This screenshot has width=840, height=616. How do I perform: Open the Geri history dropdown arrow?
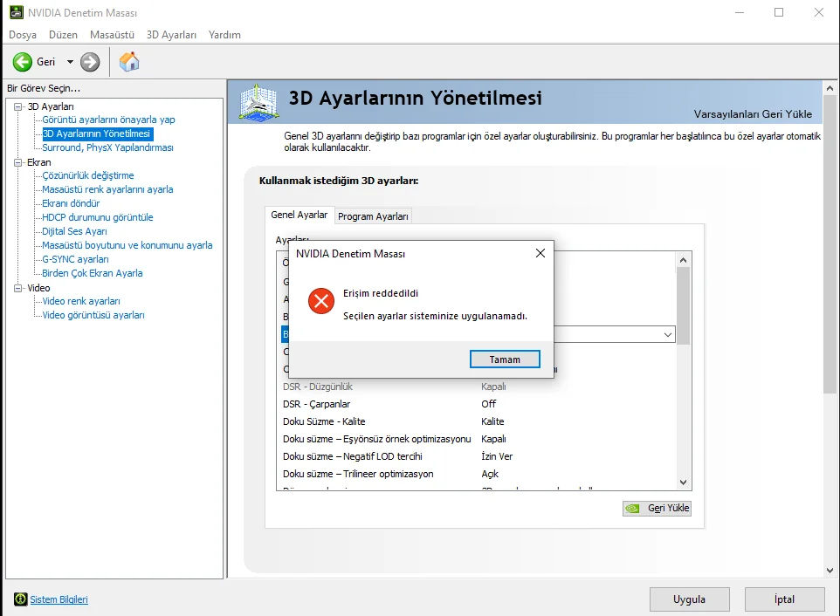(70, 62)
